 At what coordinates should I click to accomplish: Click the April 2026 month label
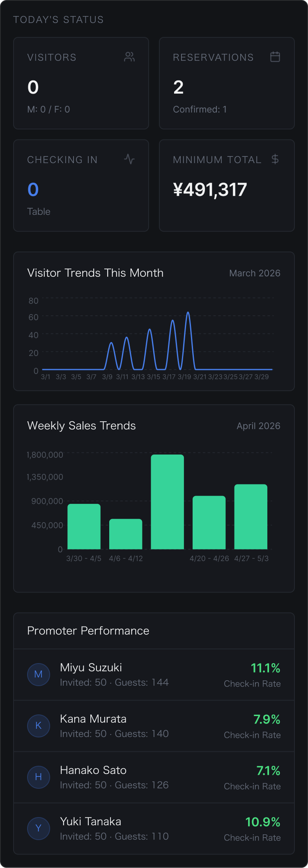pos(258,426)
